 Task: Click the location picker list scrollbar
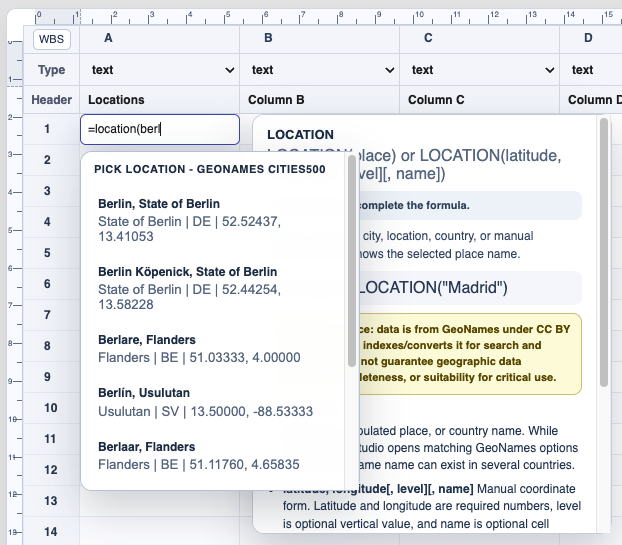(351, 261)
